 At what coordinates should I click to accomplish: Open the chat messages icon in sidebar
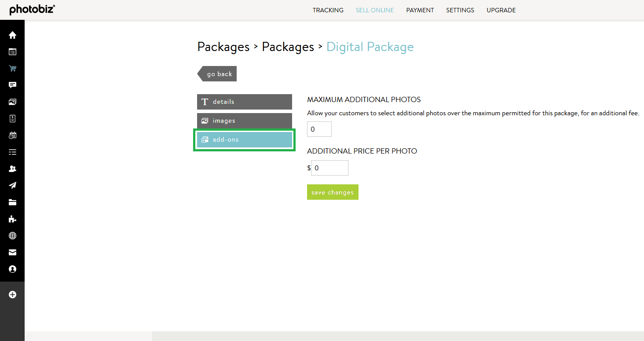coord(12,85)
